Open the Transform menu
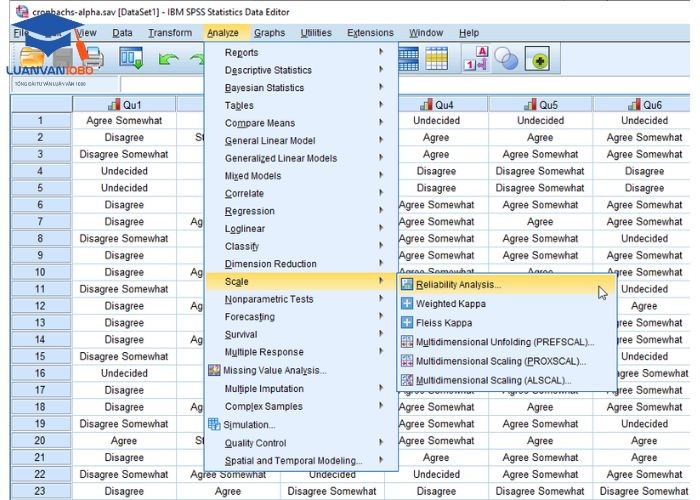This screenshot has width=700, height=500. click(170, 33)
